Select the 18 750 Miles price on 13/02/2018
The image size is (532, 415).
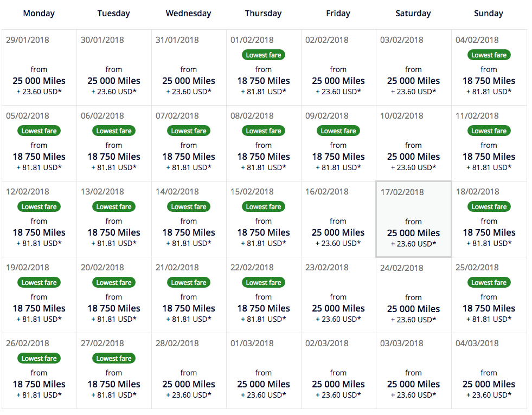point(114,232)
